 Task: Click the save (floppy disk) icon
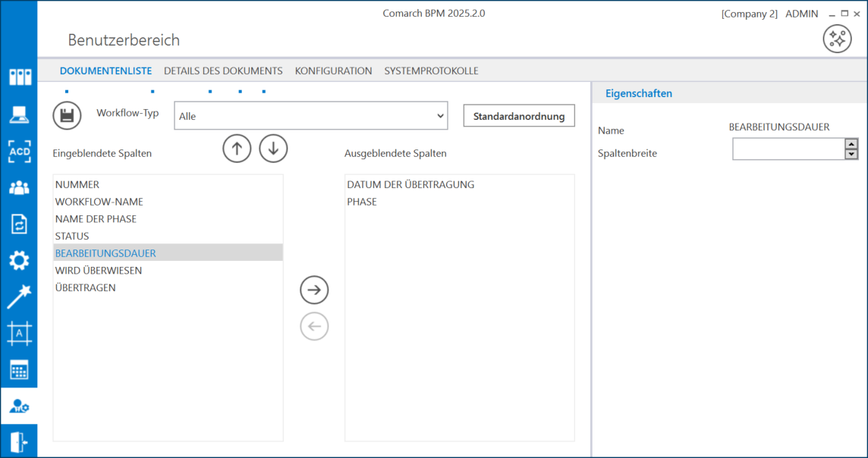[67, 116]
